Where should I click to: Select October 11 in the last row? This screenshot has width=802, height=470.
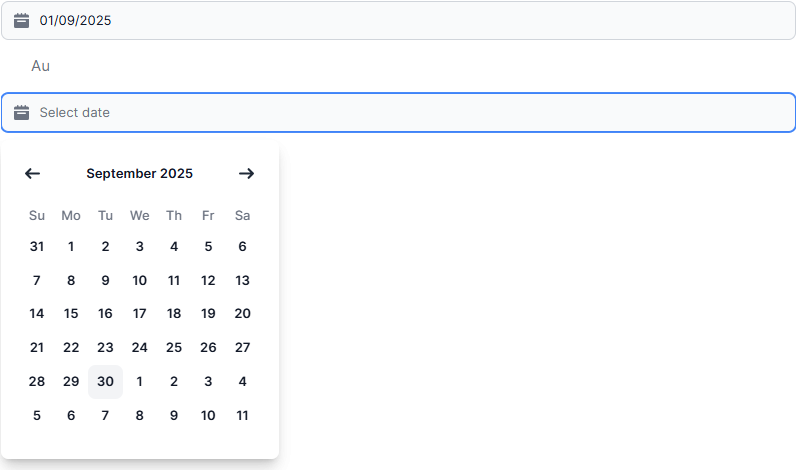[x=242, y=415]
